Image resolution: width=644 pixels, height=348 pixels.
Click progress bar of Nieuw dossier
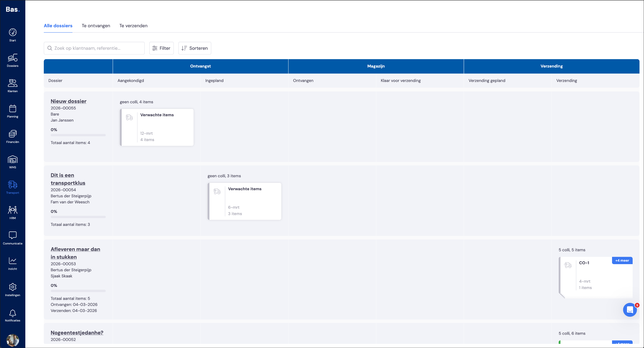tap(78, 135)
